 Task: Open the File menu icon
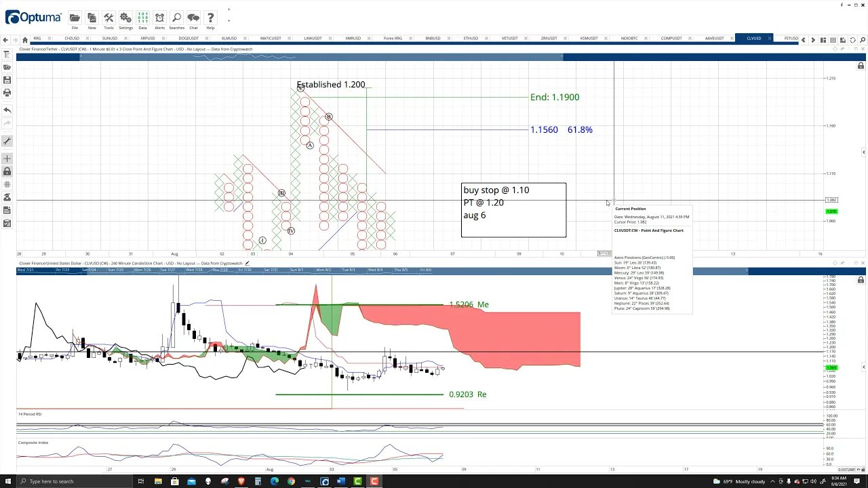[75, 20]
